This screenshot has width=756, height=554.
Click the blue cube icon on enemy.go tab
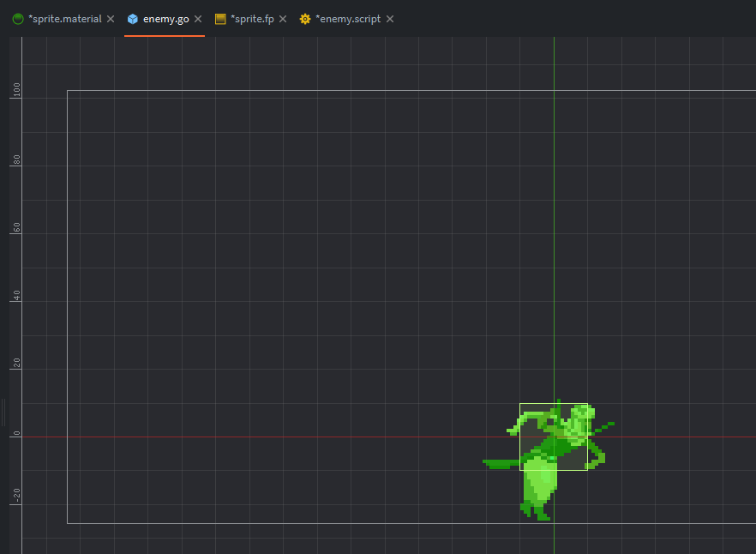pos(133,19)
